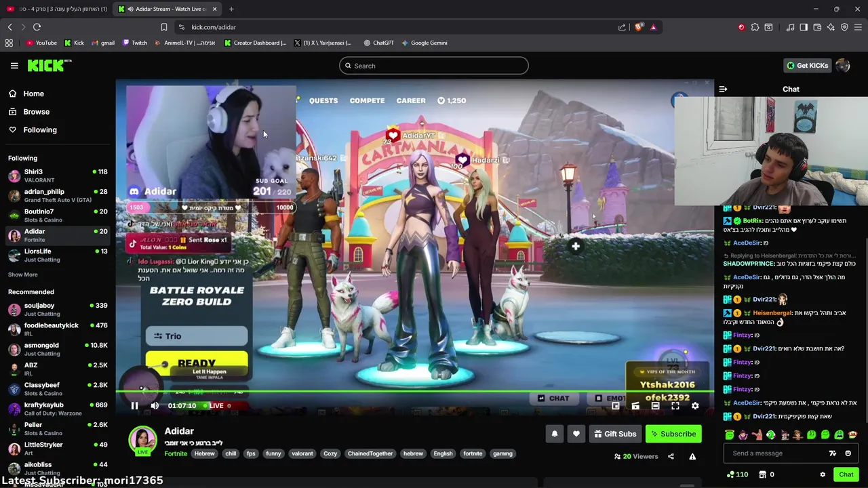Open a new browser tab

point(231,9)
